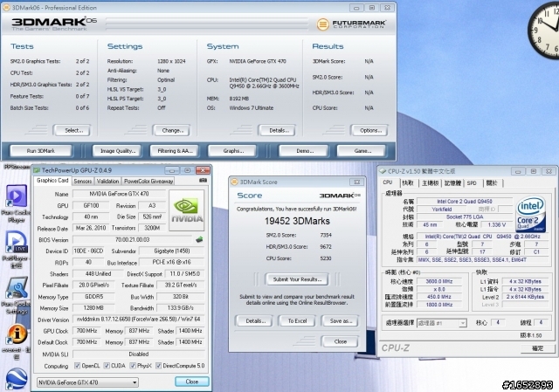Click Close in the 3DMark Score dialog
This screenshot has height=392, width=559.
(340, 341)
